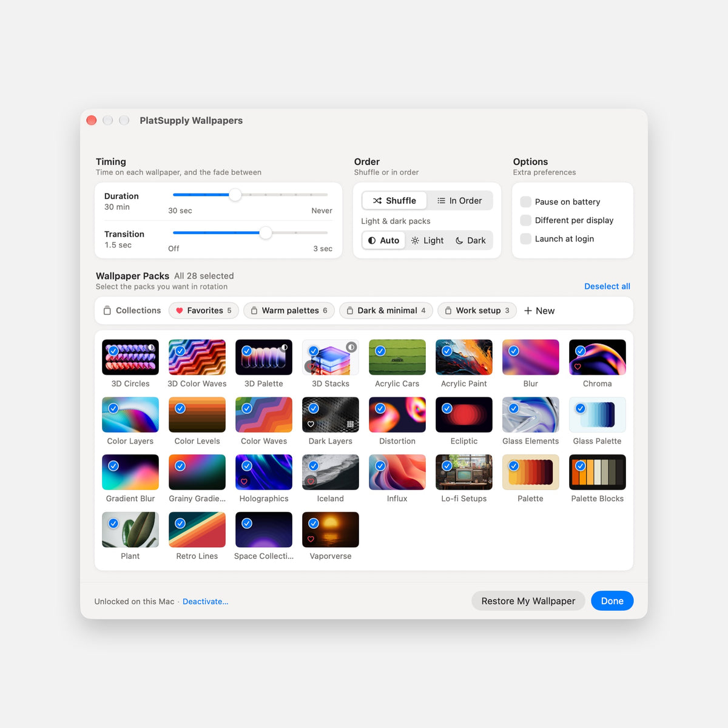Open the Warm palettes collection

pyautogui.click(x=289, y=311)
